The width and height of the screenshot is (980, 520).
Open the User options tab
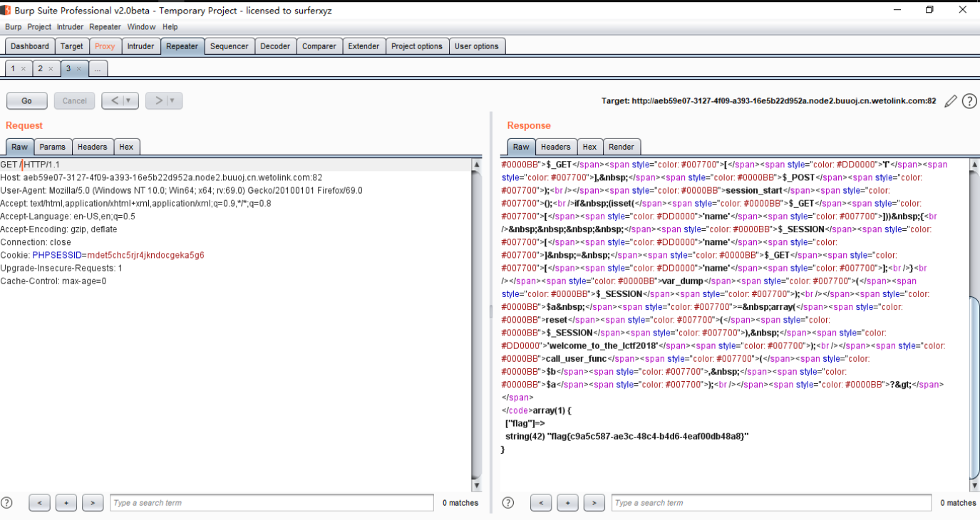(x=477, y=46)
